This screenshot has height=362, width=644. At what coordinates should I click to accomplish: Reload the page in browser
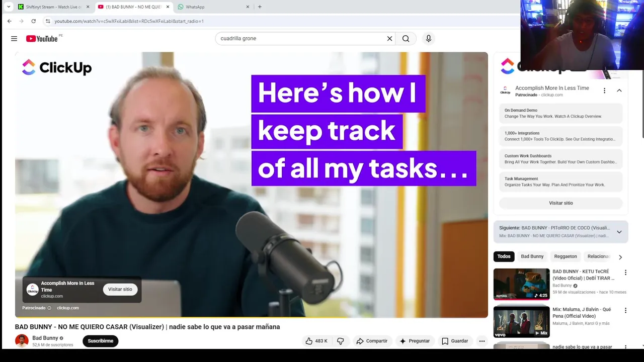tap(33, 21)
